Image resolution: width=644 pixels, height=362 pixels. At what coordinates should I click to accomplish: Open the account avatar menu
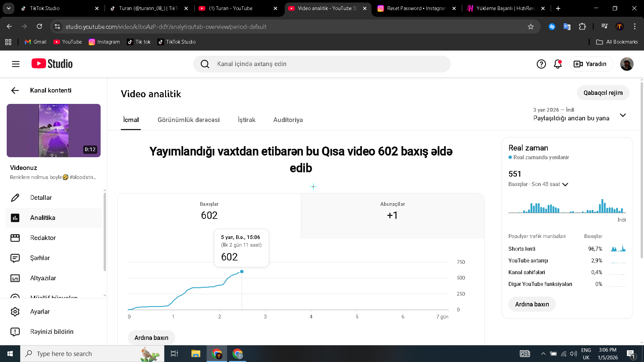627,64
